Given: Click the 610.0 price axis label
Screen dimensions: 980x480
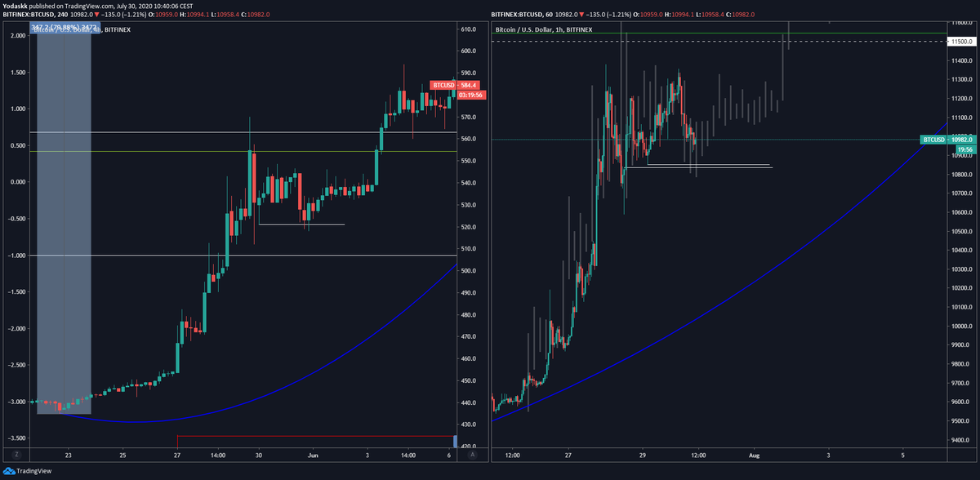Looking at the screenshot, I should point(468,29).
